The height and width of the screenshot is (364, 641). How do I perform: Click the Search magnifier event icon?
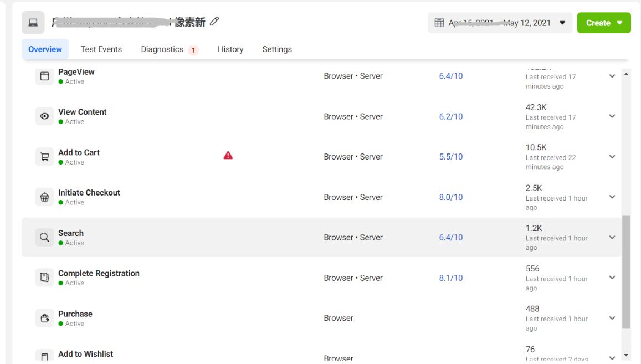(x=45, y=238)
